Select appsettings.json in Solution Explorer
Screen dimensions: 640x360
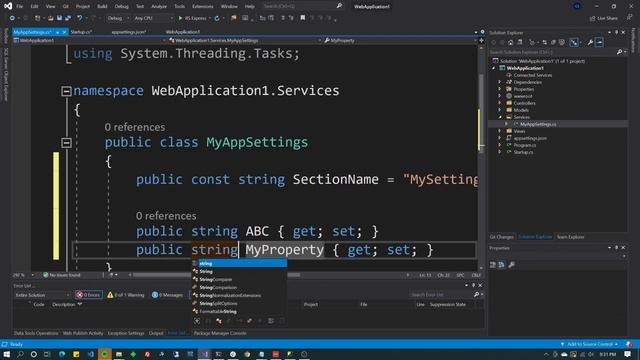point(530,138)
